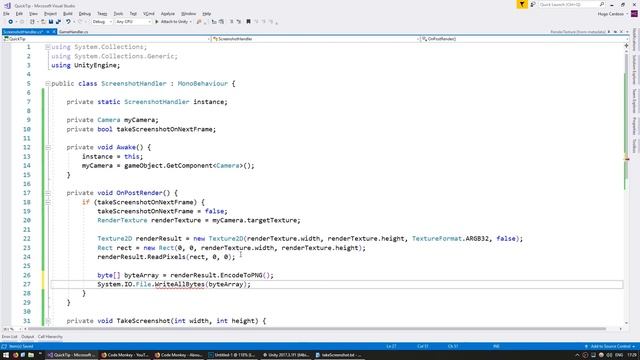Click 'EncodeToPNG' on line 26
This screenshot has height=360, width=640.
(x=242, y=276)
